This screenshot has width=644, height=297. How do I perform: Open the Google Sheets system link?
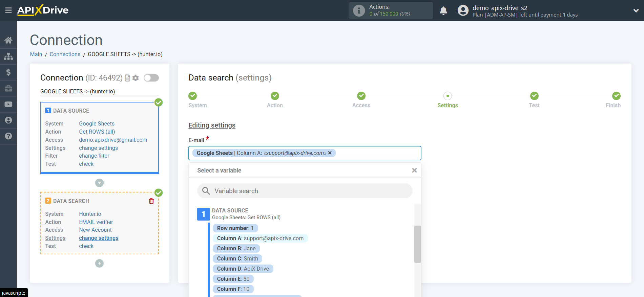[97, 124]
